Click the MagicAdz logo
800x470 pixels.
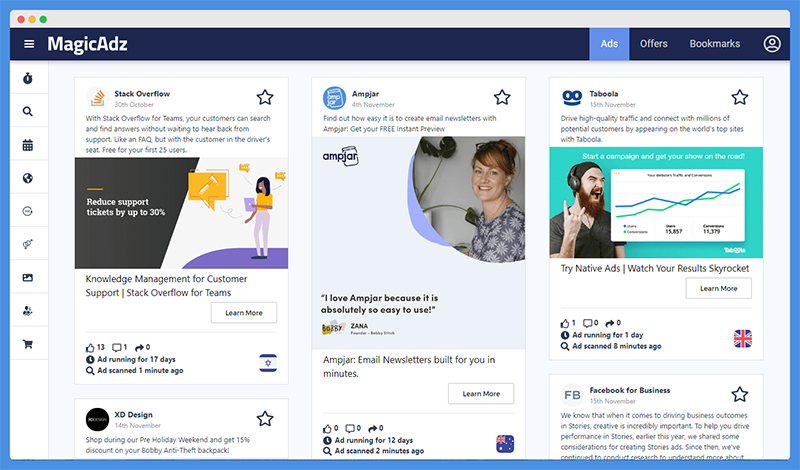pos(87,44)
